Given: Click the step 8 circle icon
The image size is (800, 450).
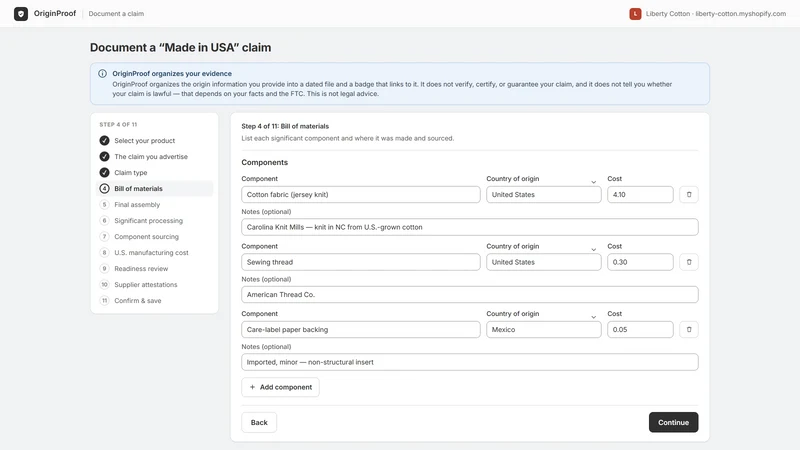Looking at the screenshot, I should (x=104, y=253).
